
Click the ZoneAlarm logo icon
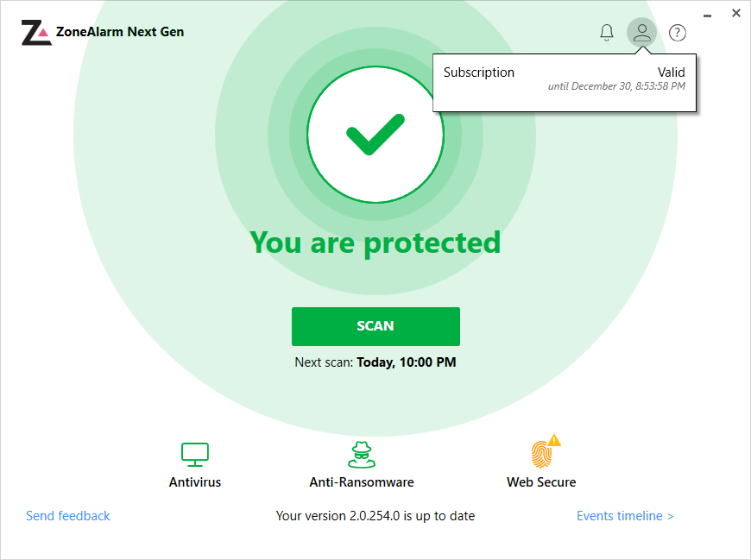click(x=35, y=33)
